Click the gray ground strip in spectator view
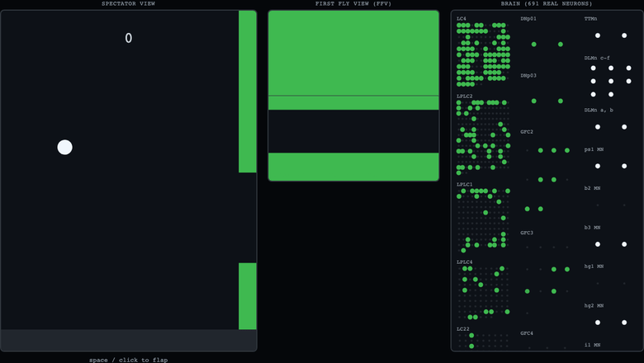Screen dimensions: 644x363 pyautogui.click(x=129, y=340)
